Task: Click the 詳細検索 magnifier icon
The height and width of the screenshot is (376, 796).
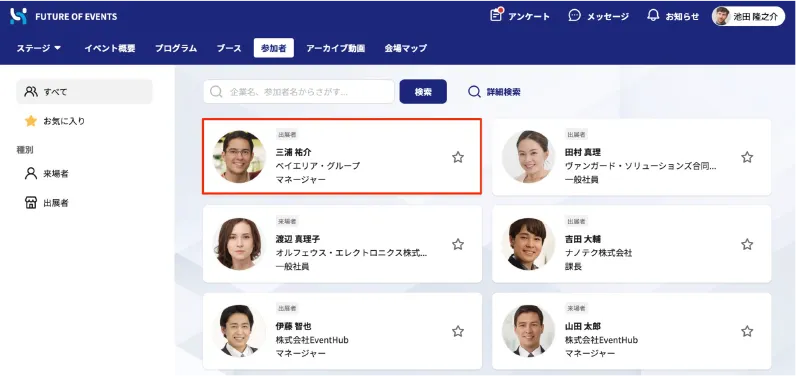Action: pos(474,92)
